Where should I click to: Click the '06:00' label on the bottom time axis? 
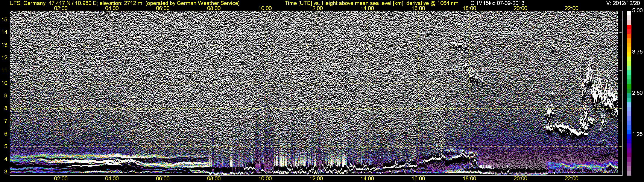tap(163, 179)
